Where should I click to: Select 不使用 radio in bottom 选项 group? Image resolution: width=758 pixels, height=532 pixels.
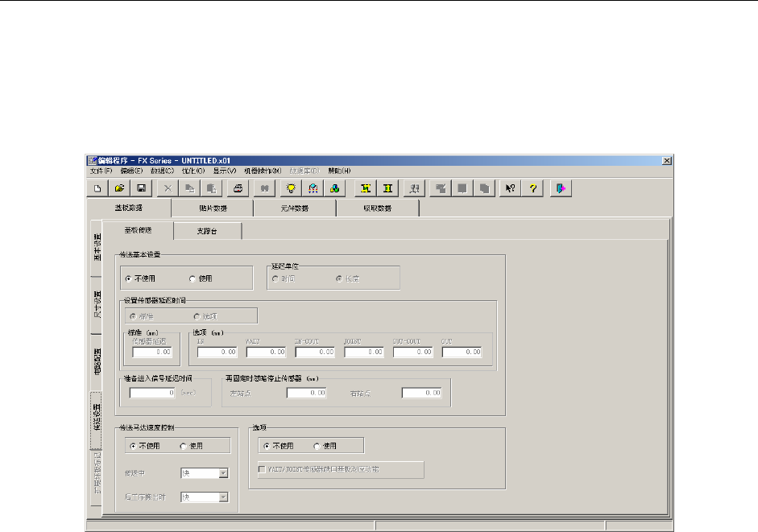coord(267,446)
